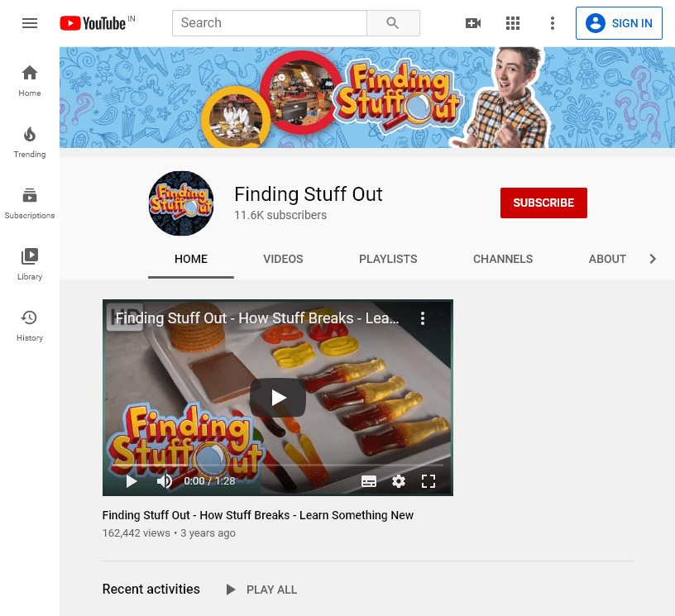Viewport: 675px width, 616px height.
Task: Open Library in the sidebar
Action: point(30,265)
